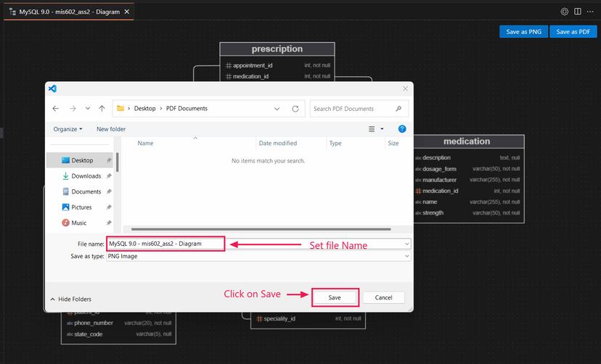Image resolution: width=601 pixels, height=364 pixels.
Task: Go back in the save dialog
Action: (x=56, y=109)
